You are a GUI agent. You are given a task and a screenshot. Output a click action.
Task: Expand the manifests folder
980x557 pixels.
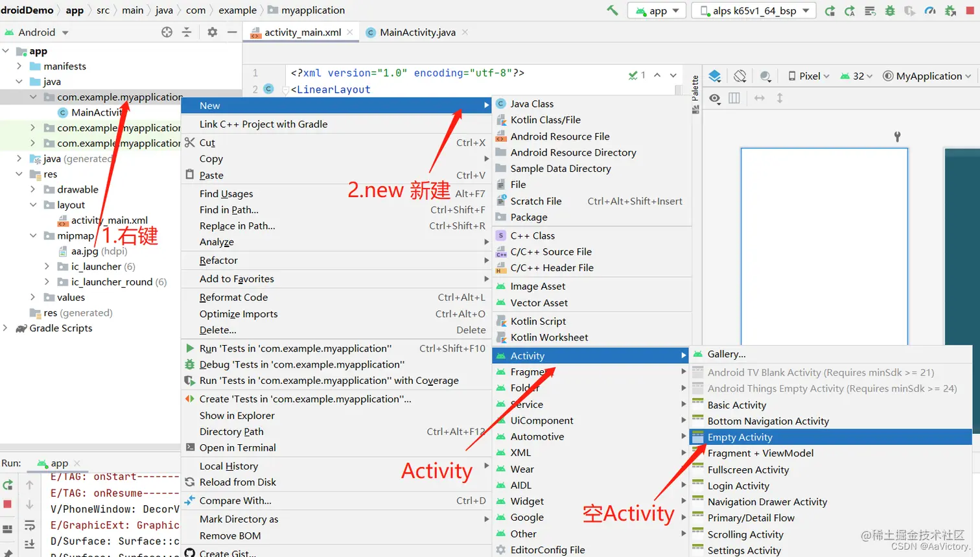pyautogui.click(x=19, y=66)
